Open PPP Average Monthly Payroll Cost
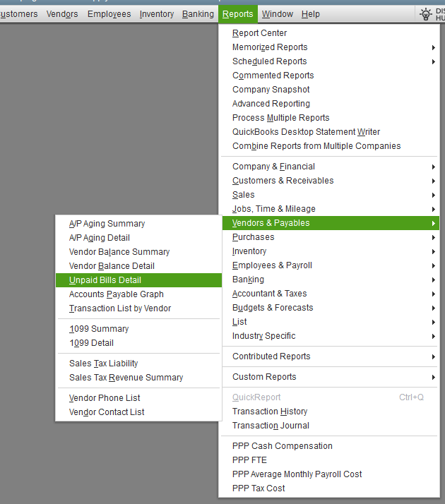Viewport: 445px width, 504px height. pyautogui.click(x=329, y=474)
